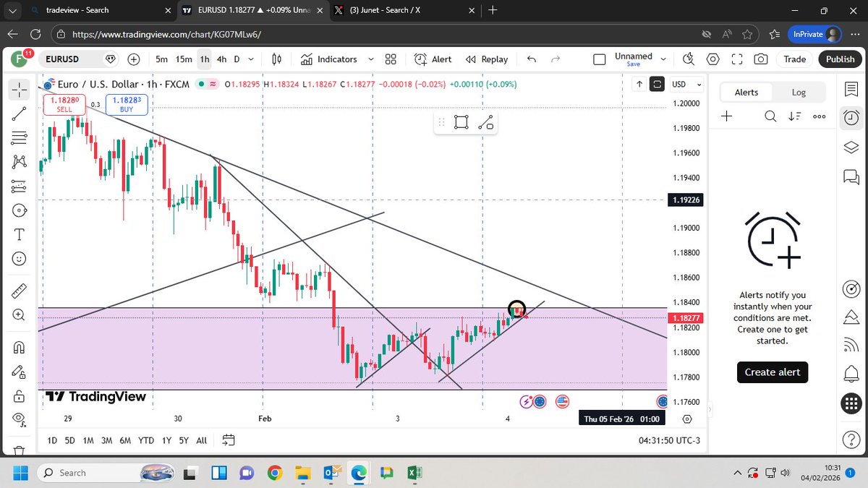Select the ruler measure tool

click(20, 291)
